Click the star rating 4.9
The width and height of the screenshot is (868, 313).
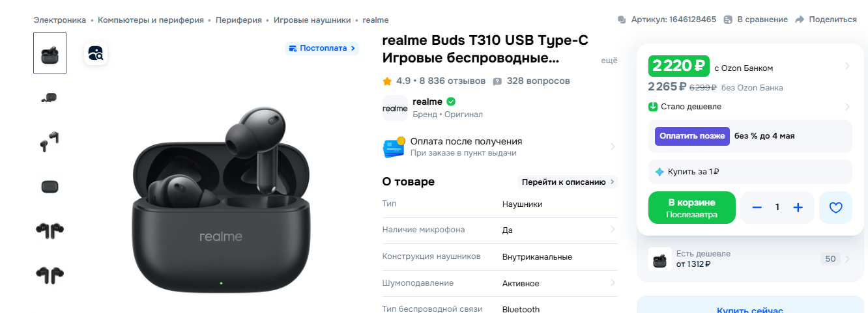coord(396,81)
